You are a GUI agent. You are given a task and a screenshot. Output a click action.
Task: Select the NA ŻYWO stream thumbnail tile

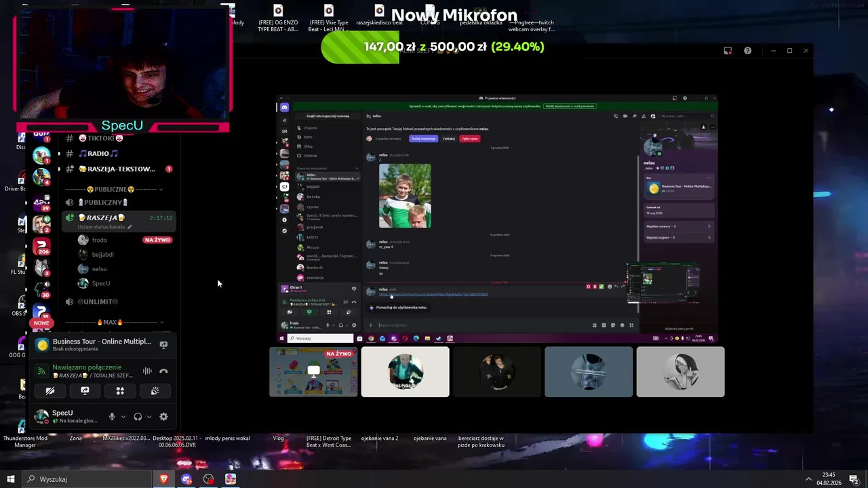(313, 371)
